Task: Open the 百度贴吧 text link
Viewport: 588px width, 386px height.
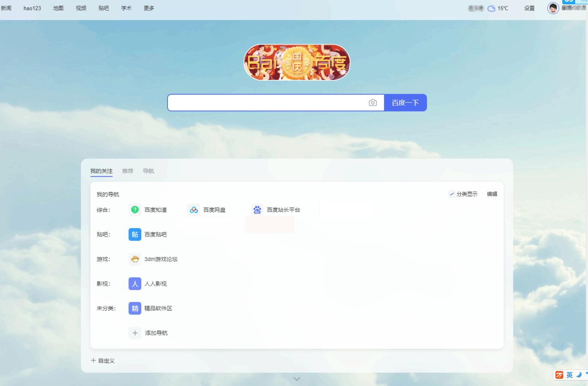Action: click(x=155, y=235)
